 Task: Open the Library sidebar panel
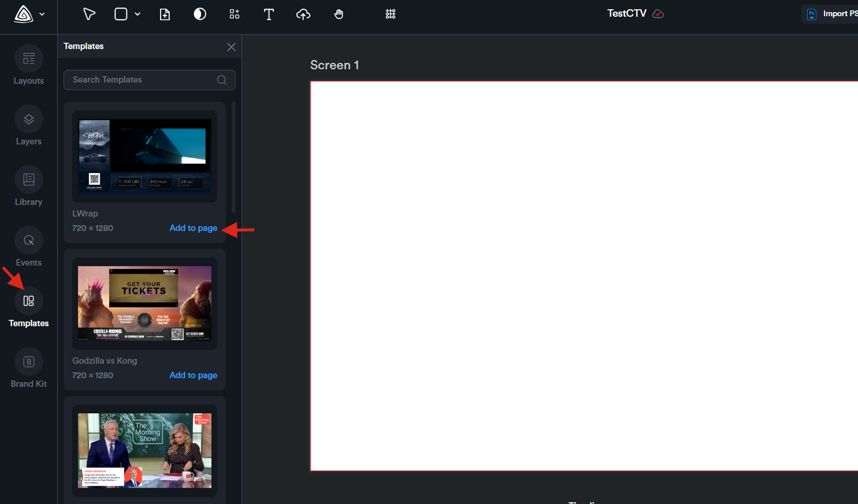coord(29,187)
